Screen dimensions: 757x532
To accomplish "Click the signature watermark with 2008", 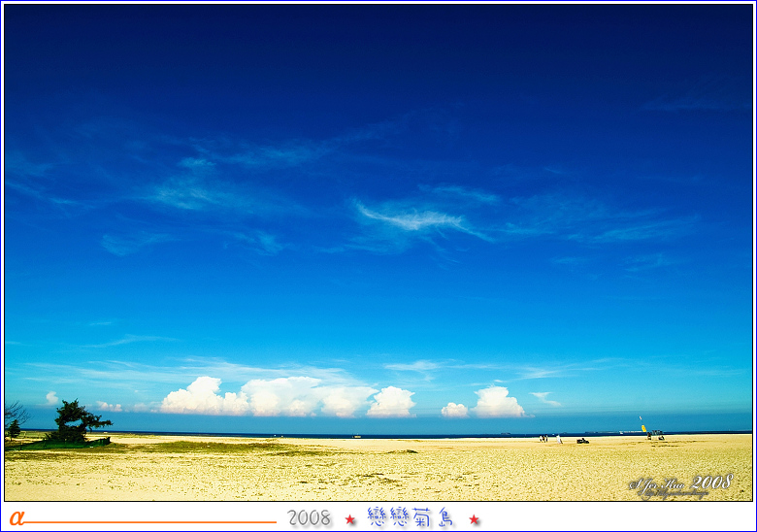I will point(680,485).
